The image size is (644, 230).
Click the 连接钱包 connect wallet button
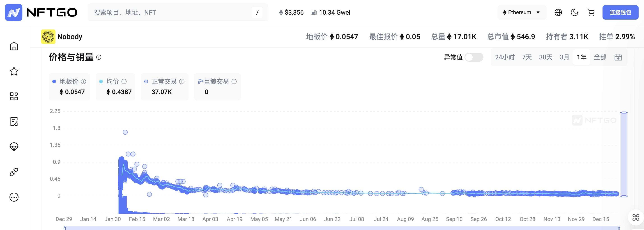coord(620,12)
